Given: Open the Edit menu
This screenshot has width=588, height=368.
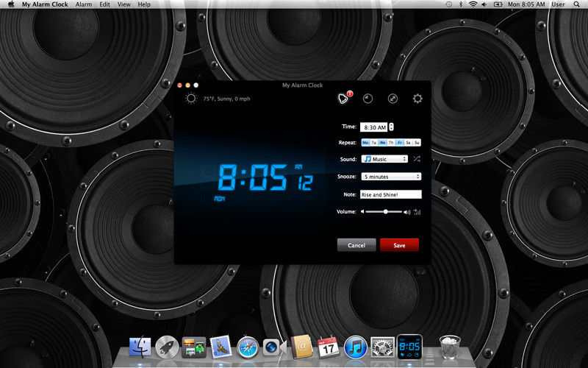Looking at the screenshot, I should [x=104, y=4].
